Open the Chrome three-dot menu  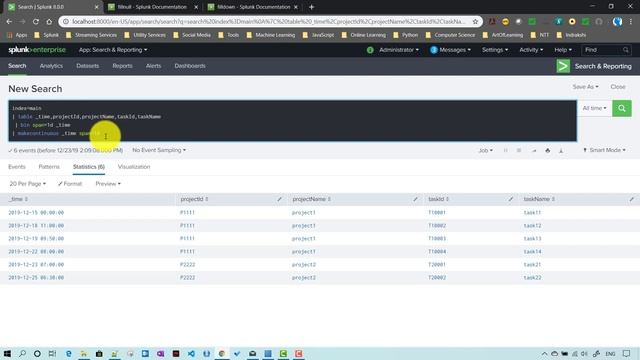(x=631, y=22)
